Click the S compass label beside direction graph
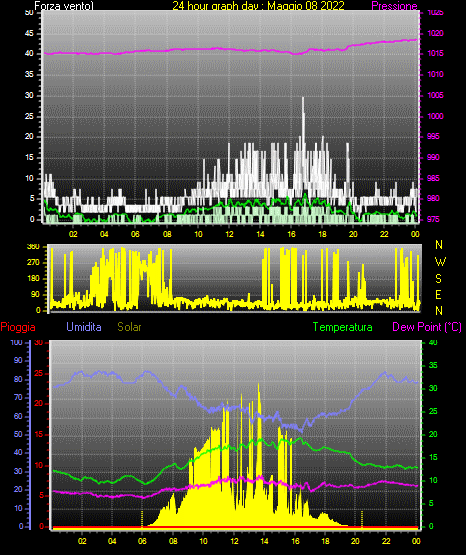 (x=438, y=279)
